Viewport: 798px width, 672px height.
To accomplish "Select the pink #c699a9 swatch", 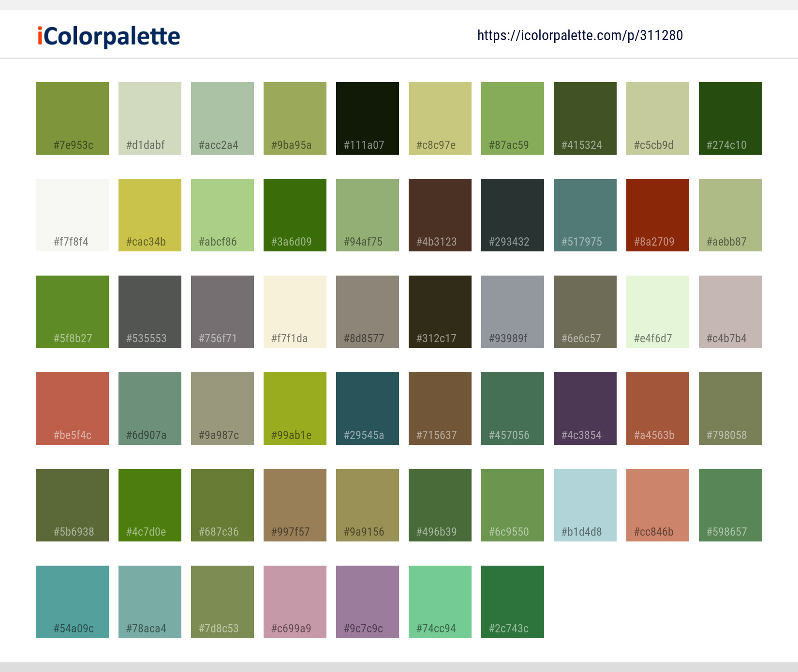I will (295, 601).
